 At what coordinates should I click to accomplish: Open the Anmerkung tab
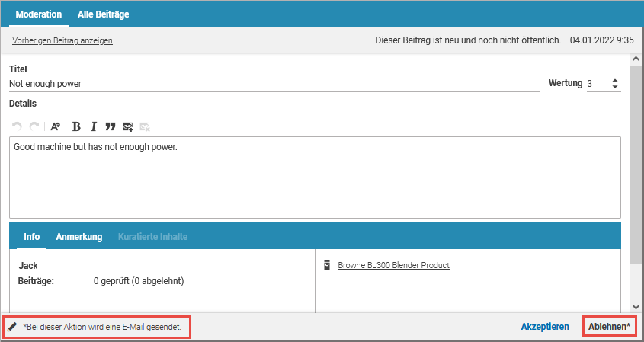pos(79,237)
